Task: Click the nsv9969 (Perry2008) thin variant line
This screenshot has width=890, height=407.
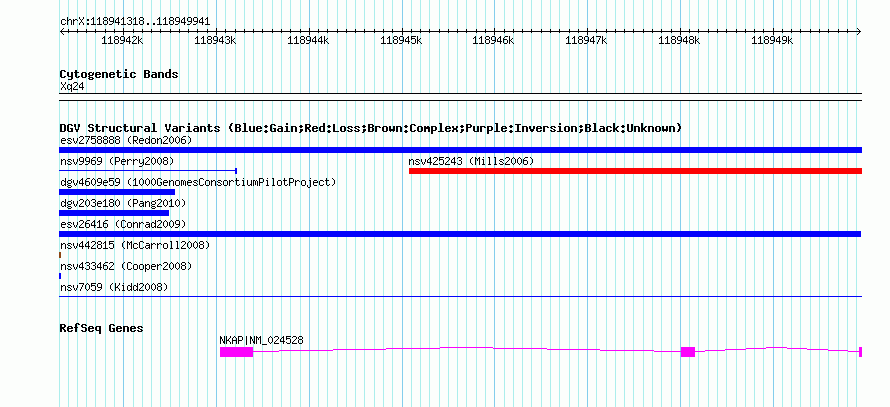Action: 148,170
